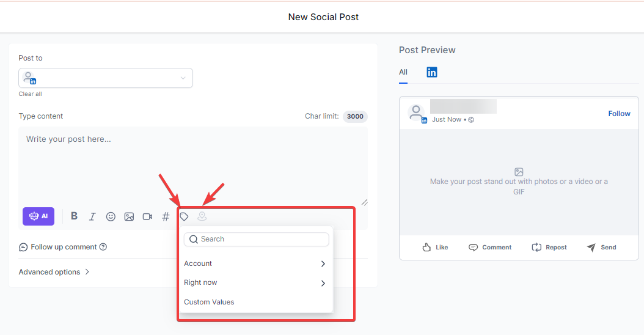Click the custom values tag icon
The height and width of the screenshot is (335, 644).
184,216
